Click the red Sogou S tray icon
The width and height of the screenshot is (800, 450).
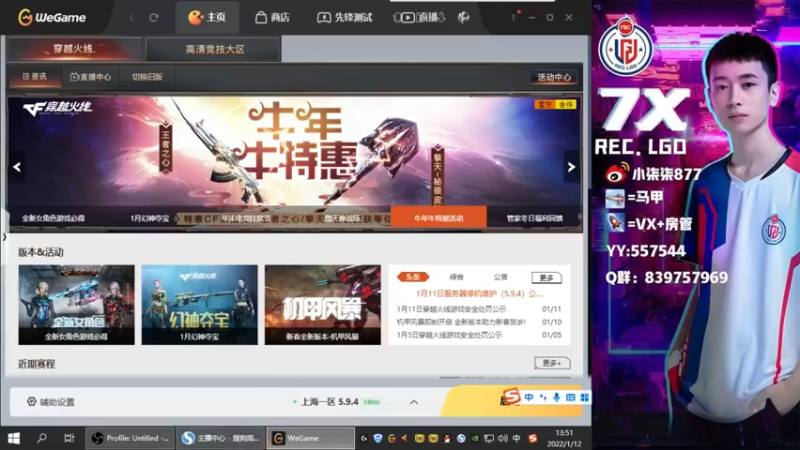click(533, 438)
